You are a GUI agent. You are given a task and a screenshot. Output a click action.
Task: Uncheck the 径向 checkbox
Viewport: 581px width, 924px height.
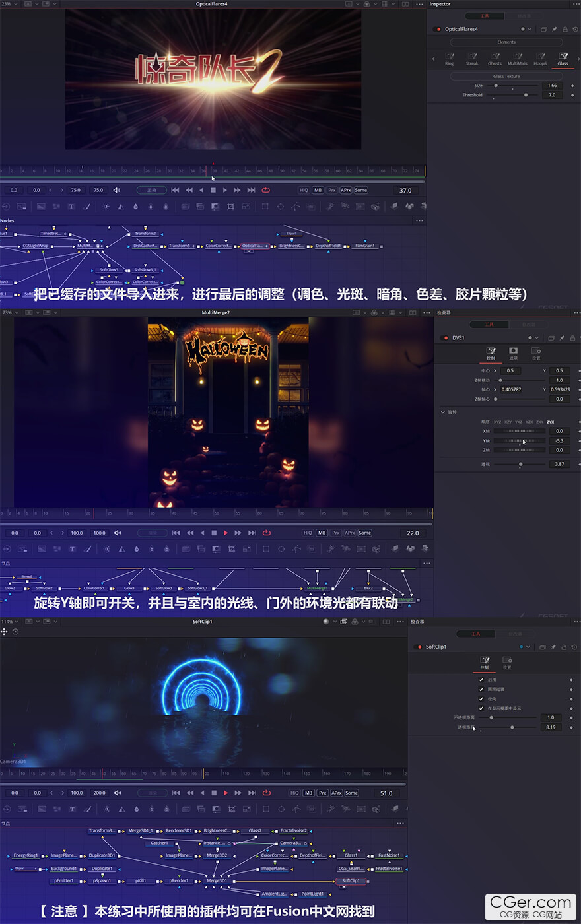(x=481, y=698)
